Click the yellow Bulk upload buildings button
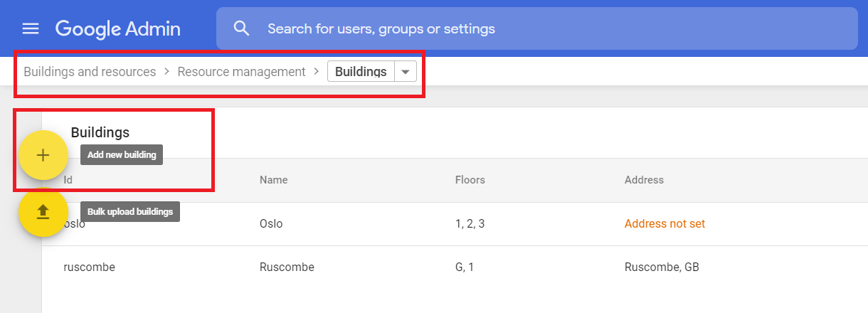The height and width of the screenshot is (313, 868). 43,211
